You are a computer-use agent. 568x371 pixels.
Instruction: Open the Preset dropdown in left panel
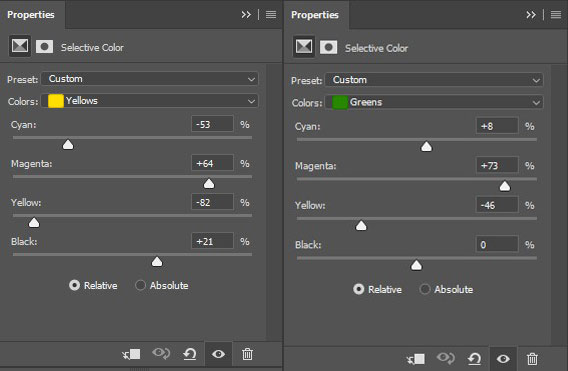pyautogui.click(x=150, y=79)
